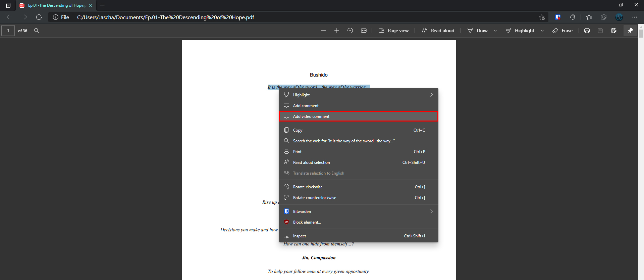
Task: Choose Read aloud selection
Action: 359,162
